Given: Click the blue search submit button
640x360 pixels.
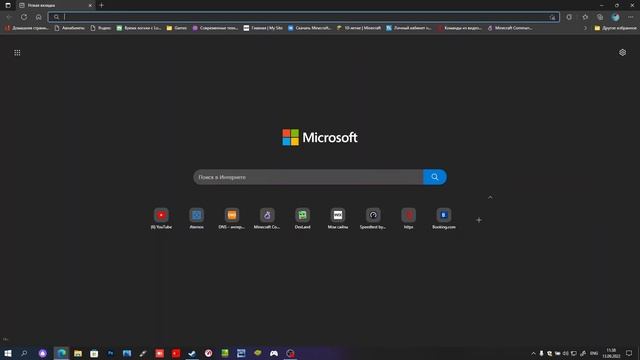Looking at the screenshot, I should 435,177.
